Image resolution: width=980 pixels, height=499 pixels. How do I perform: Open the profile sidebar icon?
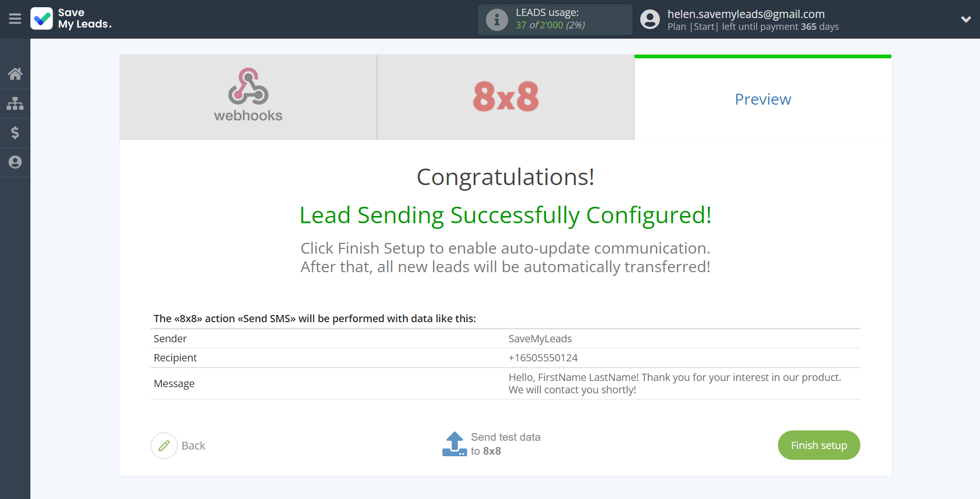coord(15,162)
